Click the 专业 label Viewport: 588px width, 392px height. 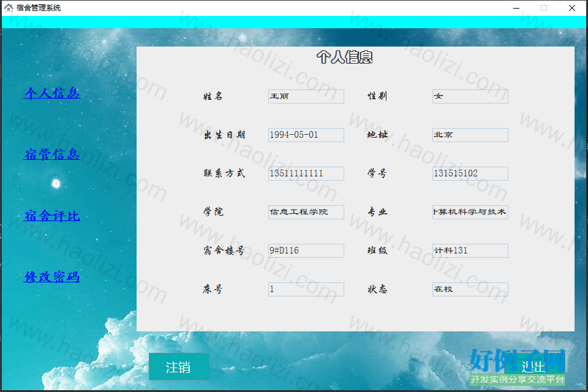pyautogui.click(x=377, y=212)
